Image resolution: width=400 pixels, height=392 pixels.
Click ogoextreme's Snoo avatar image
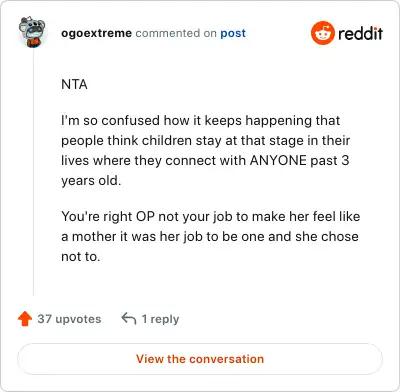pos(32,32)
